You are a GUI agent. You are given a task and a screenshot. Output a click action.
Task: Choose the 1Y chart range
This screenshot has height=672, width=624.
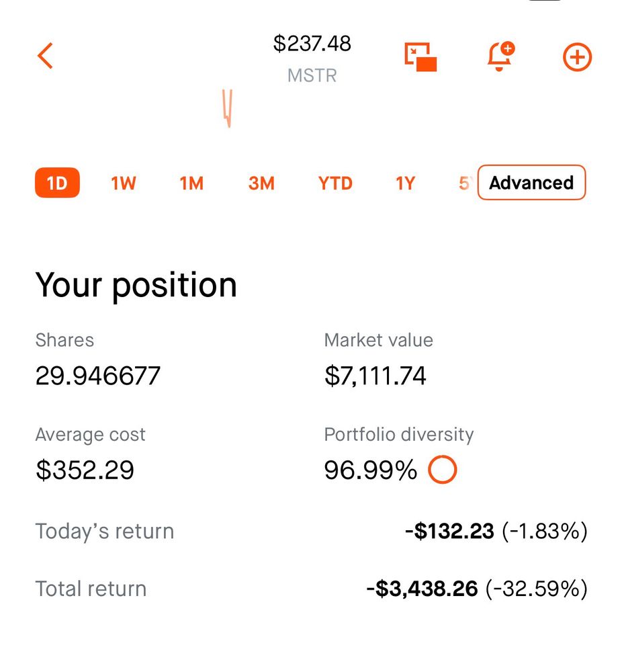[x=405, y=183]
